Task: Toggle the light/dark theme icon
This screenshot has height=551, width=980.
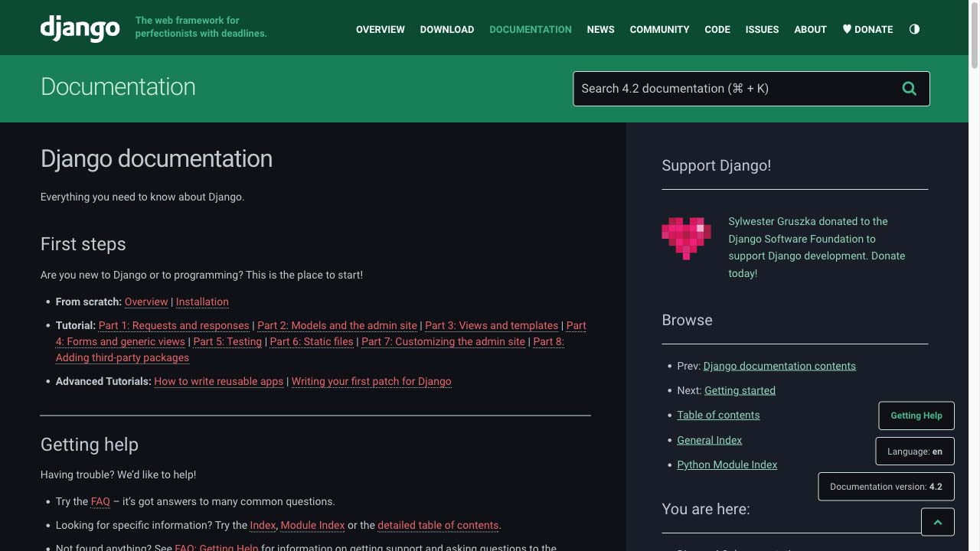Action: [914, 29]
